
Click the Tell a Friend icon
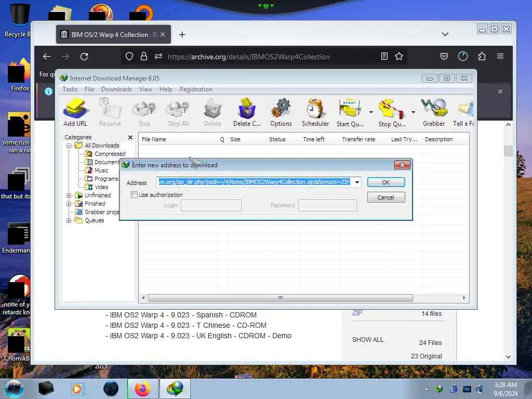click(x=463, y=112)
